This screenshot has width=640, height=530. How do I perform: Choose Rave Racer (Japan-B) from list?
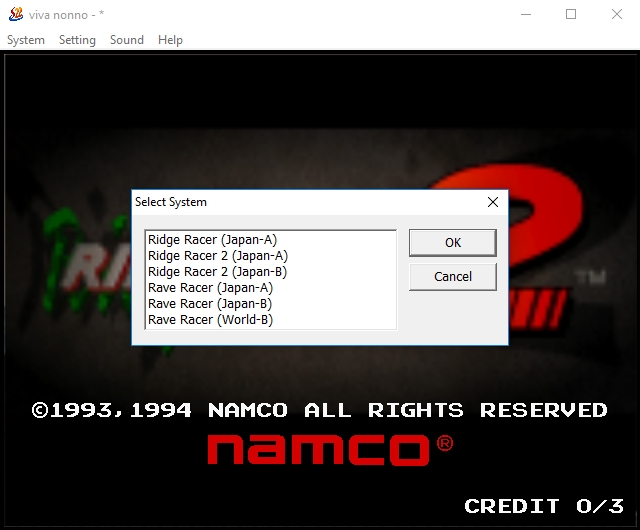pos(270,304)
